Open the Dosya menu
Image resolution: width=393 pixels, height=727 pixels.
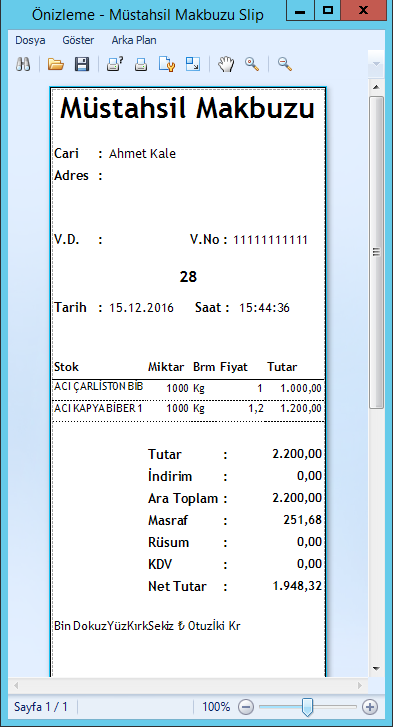30,40
